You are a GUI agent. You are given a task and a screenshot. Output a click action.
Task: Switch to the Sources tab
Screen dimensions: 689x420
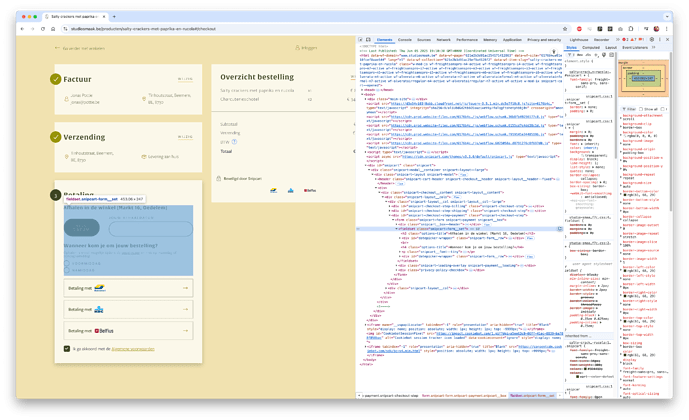tap(424, 40)
